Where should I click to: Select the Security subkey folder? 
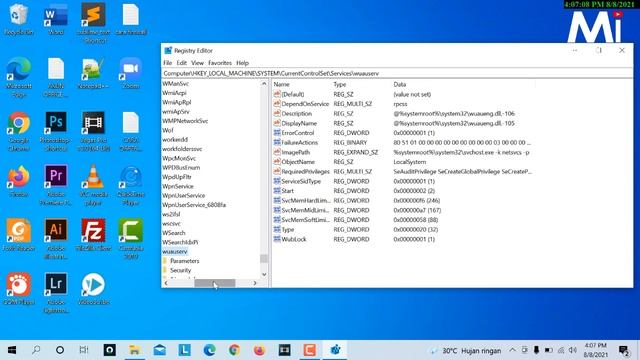click(180, 270)
